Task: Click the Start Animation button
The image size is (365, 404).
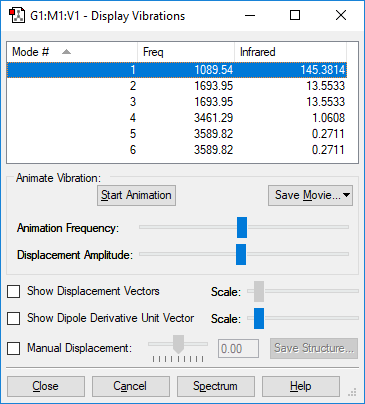Action: tap(136, 195)
